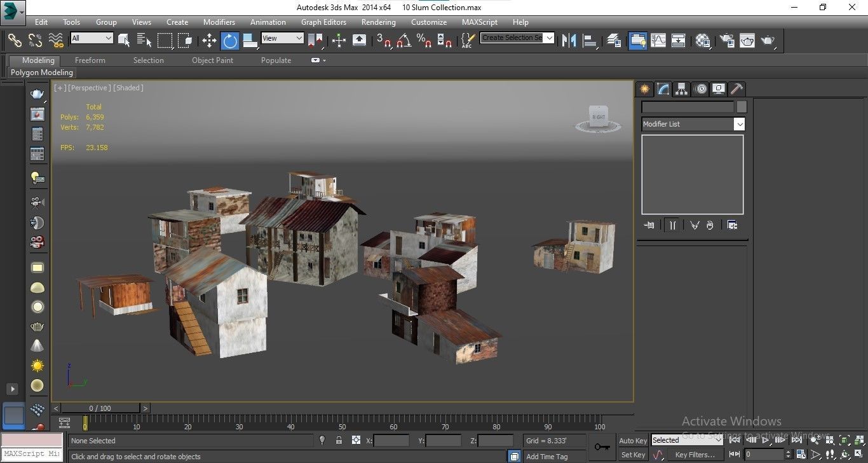Open the Schematic View
The width and height of the screenshot is (868, 463).
point(679,40)
